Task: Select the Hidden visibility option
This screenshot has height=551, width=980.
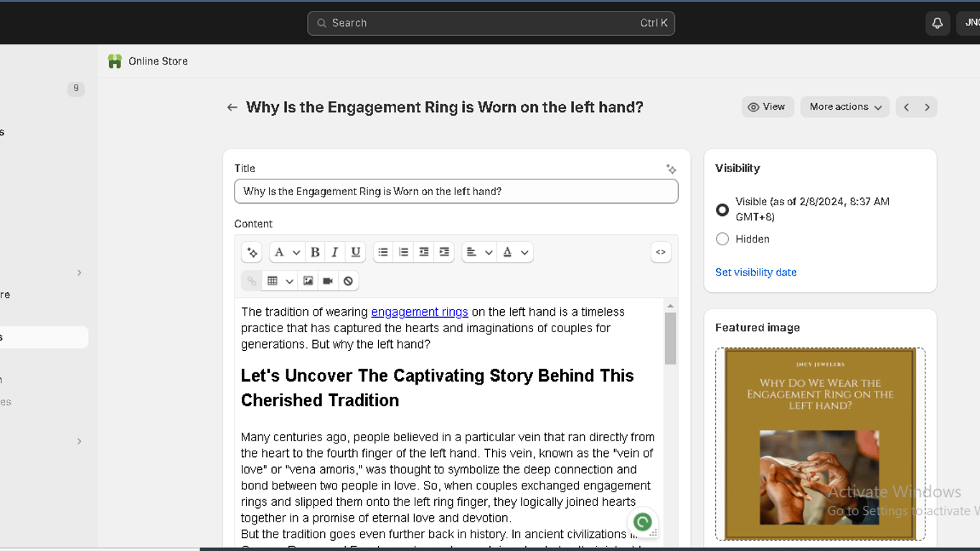Action: pos(722,239)
